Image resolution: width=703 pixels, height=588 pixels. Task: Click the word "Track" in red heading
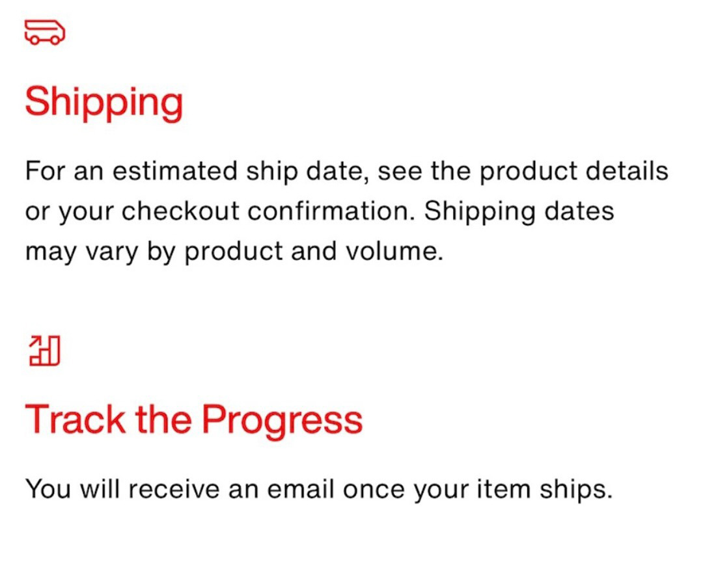pos(75,420)
